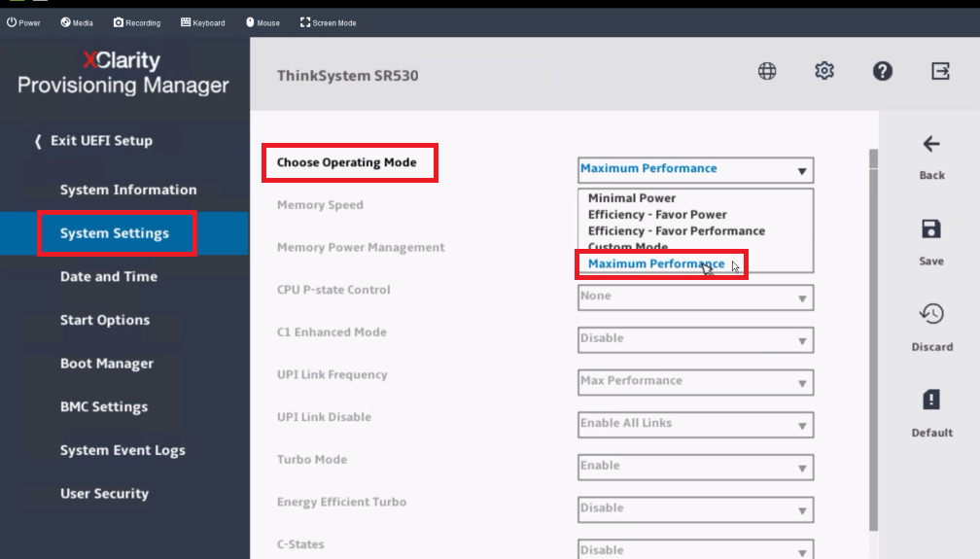Open Start Options in the sidebar
This screenshot has height=559, width=980.
tap(105, 320)
